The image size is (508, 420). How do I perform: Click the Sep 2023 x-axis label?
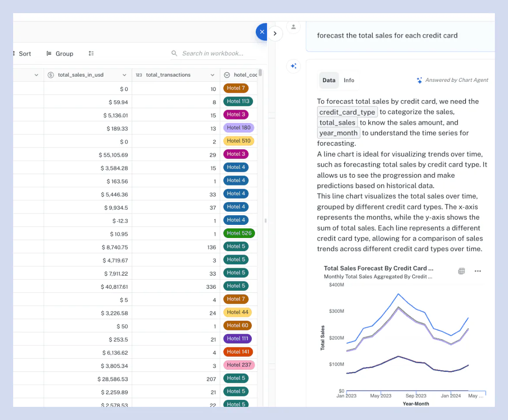point(416,396)
